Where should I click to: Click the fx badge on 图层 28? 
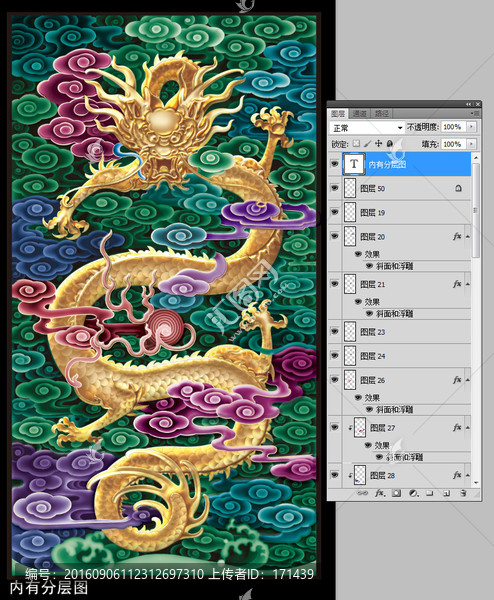click(457, 475)
